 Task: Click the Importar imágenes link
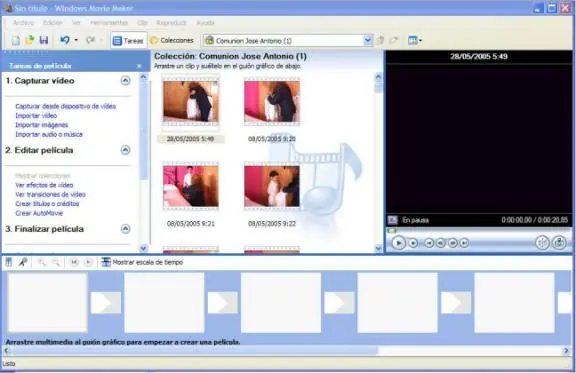pyautogui.click(x=42, y=125)
